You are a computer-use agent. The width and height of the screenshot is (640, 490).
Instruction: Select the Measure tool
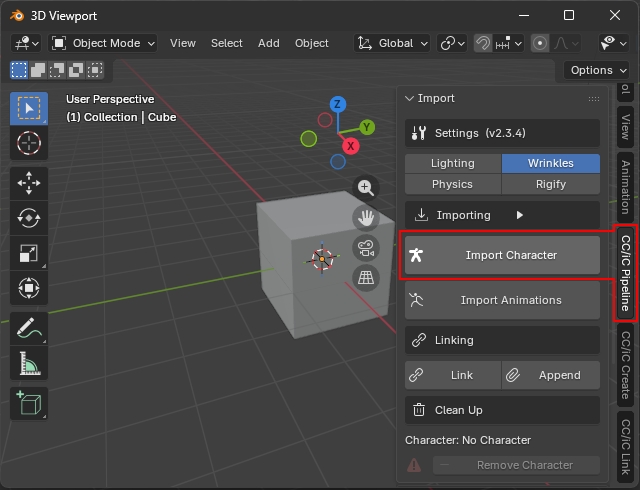29,363
